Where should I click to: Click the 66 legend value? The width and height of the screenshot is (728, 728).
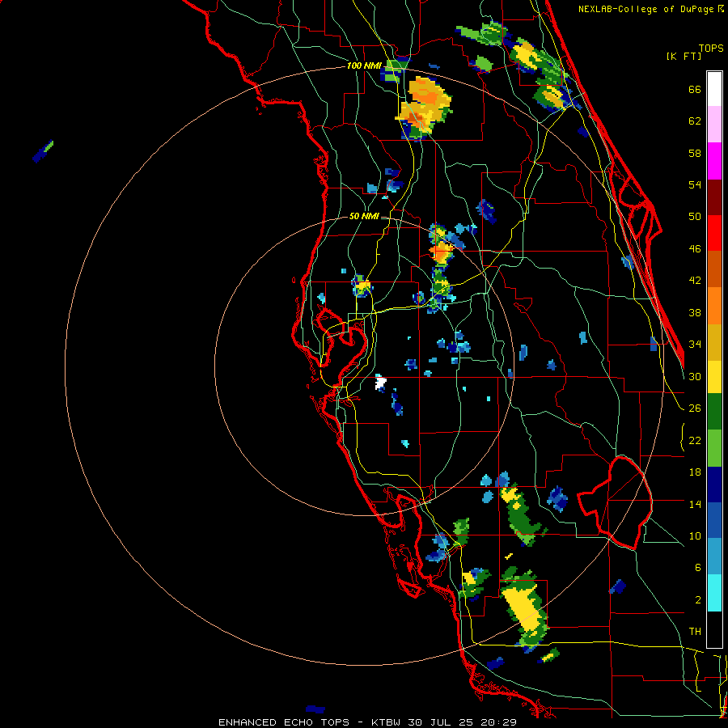(x=695, y=90)
